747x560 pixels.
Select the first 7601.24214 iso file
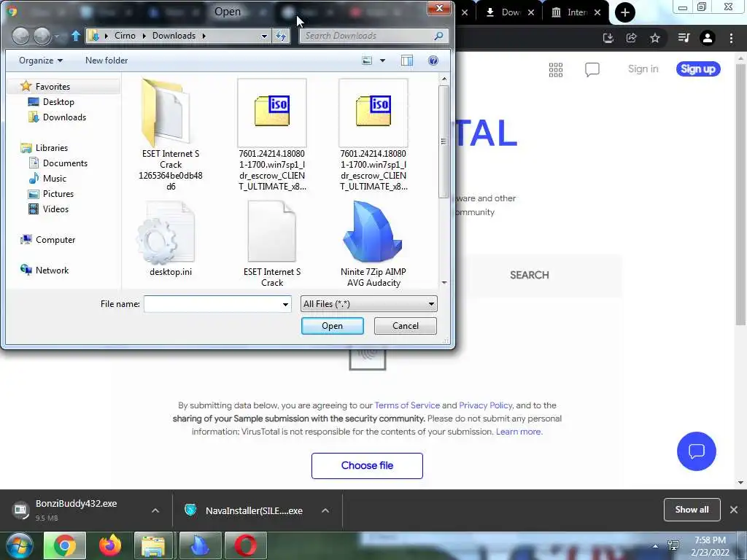tap(272, 136)
